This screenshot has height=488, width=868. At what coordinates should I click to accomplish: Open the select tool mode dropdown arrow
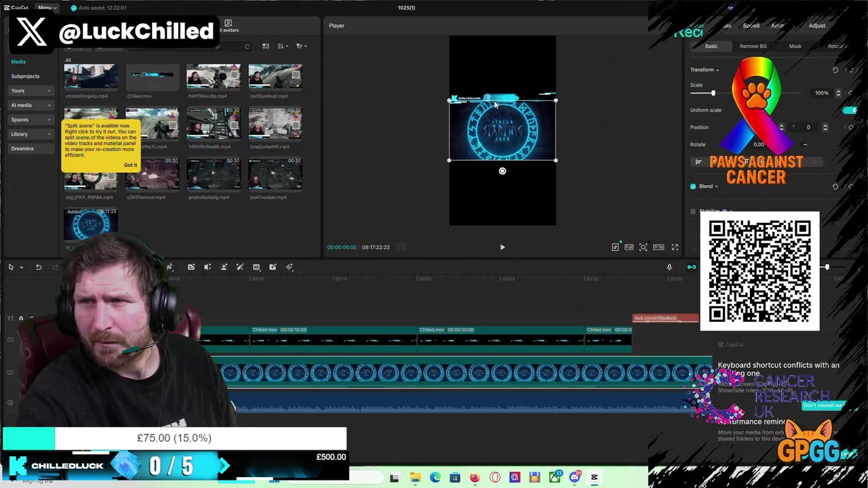pyautogui.click(x=21, y=267)
